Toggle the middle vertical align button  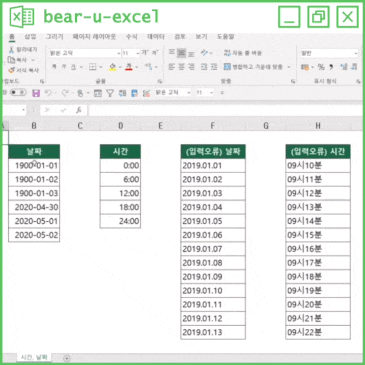coord(181,53)
